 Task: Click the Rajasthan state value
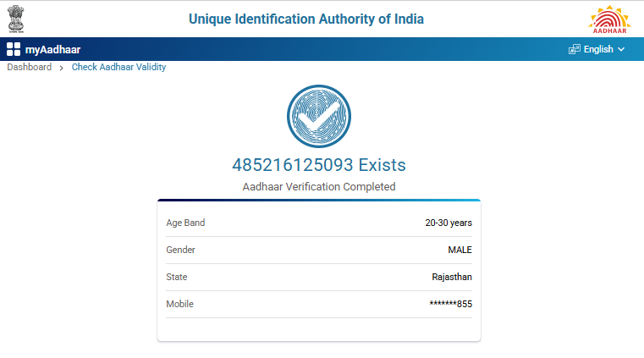coord(451,277)
